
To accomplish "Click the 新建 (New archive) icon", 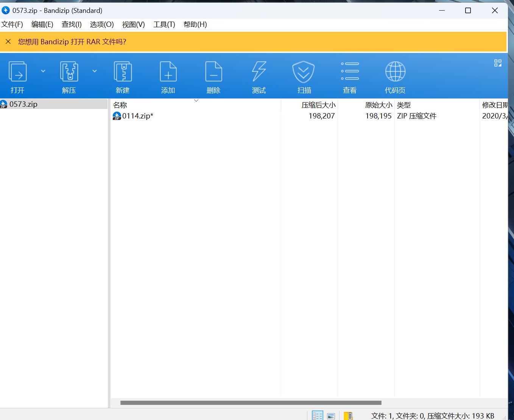I will (x=123, y=72).
